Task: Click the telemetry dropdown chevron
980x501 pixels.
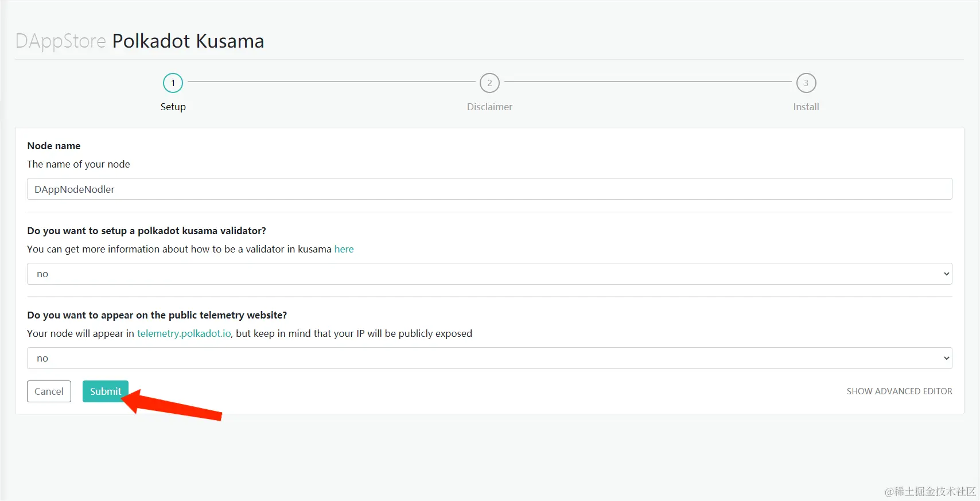Action: pyautogui.click(x=946, y=358)
